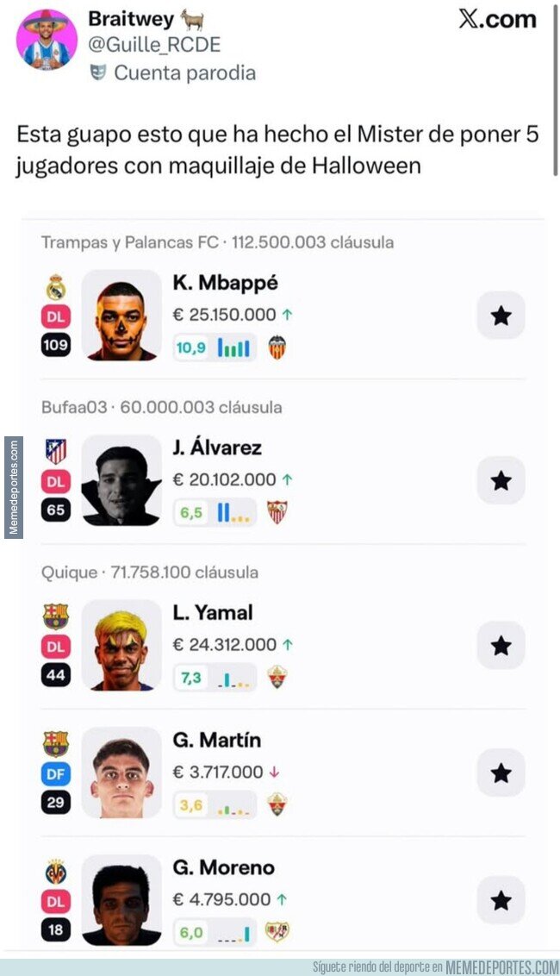
Task: Star the G. Moreno player row
Action: (x=501, y=900)
